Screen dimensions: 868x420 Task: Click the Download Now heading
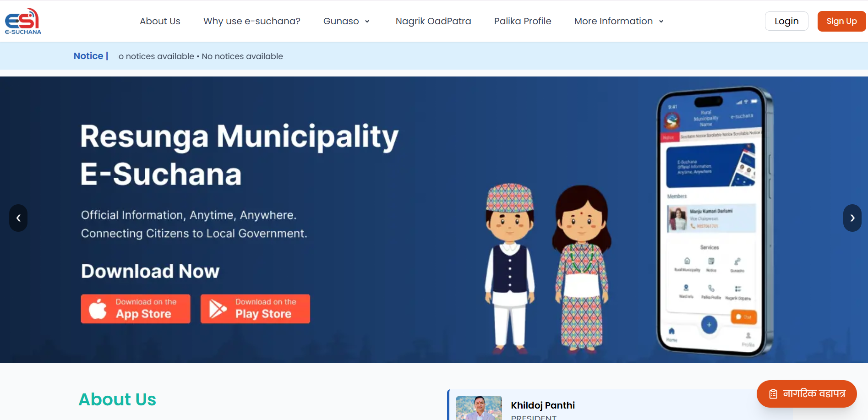[150, 271]
